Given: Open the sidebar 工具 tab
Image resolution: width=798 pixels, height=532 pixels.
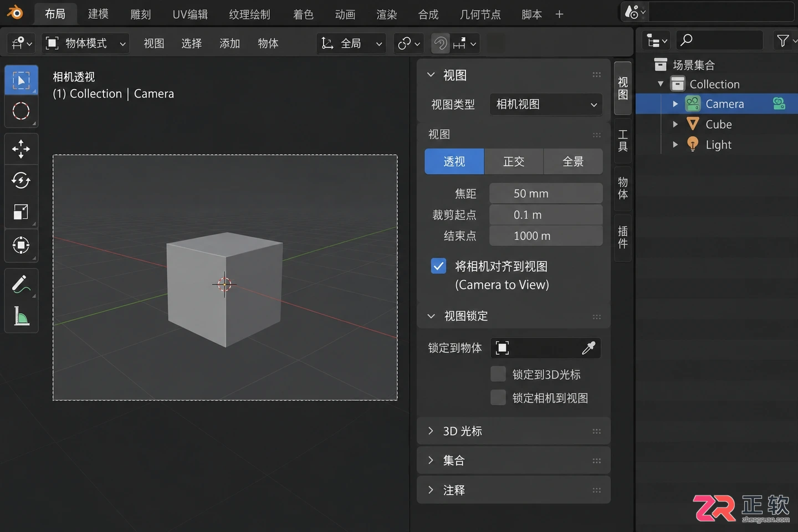Looking at the screenshot, I should tap(623, 140).
